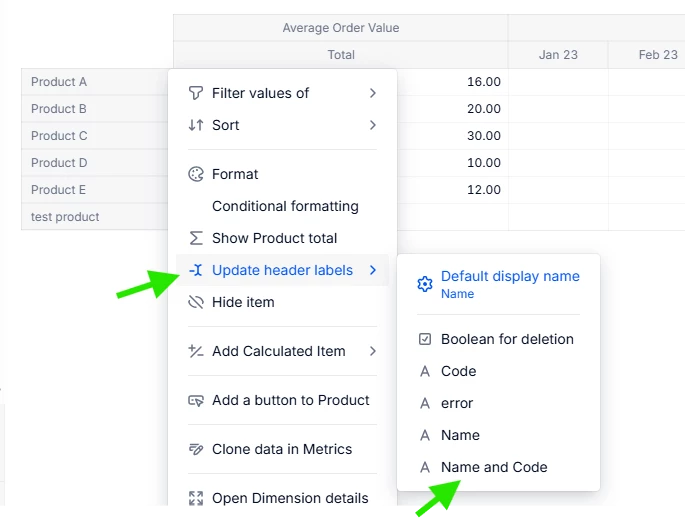Click the Jan 23 column header

coord(558,55)
